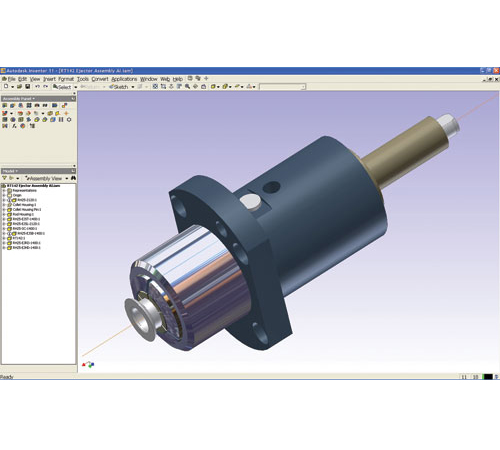This screenshot has height=450, width=500.
Task: Expand the Representations node
Action: pos(4,190)
